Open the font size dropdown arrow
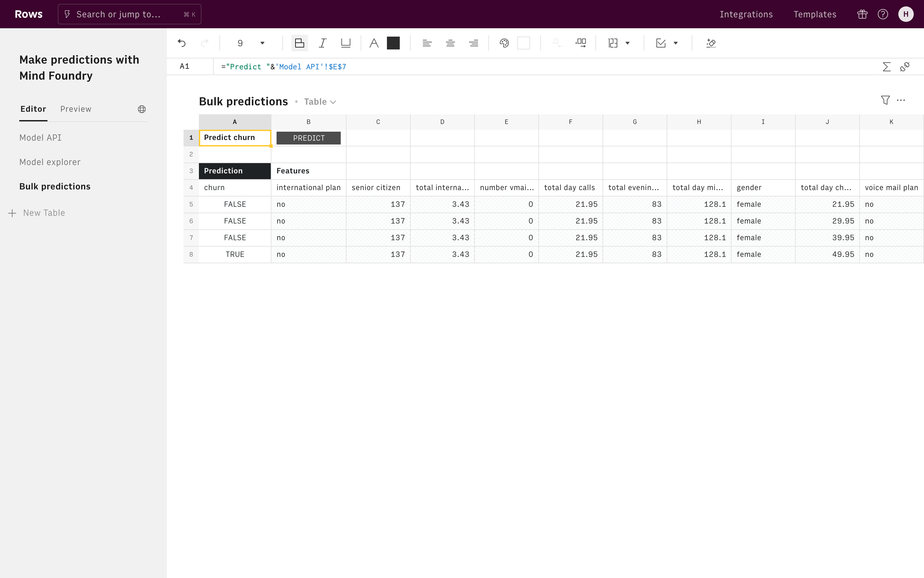 click(262, 43)
